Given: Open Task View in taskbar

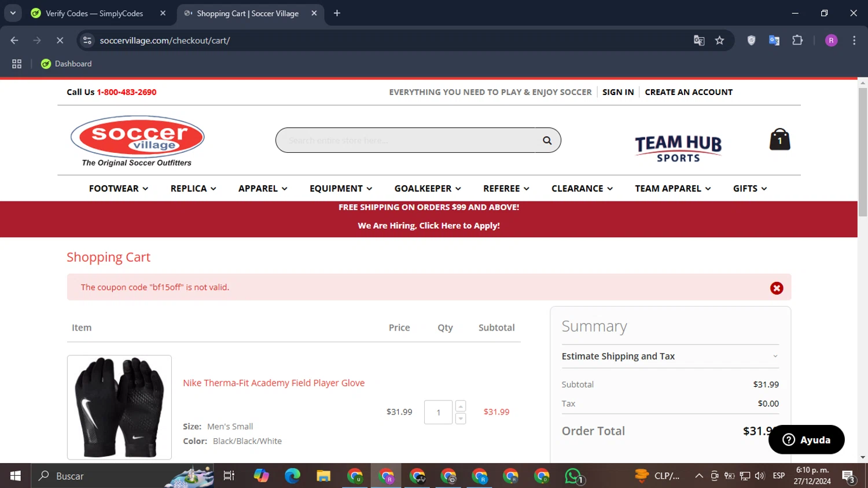Looking at the screenshot, I should pos(229,476).
